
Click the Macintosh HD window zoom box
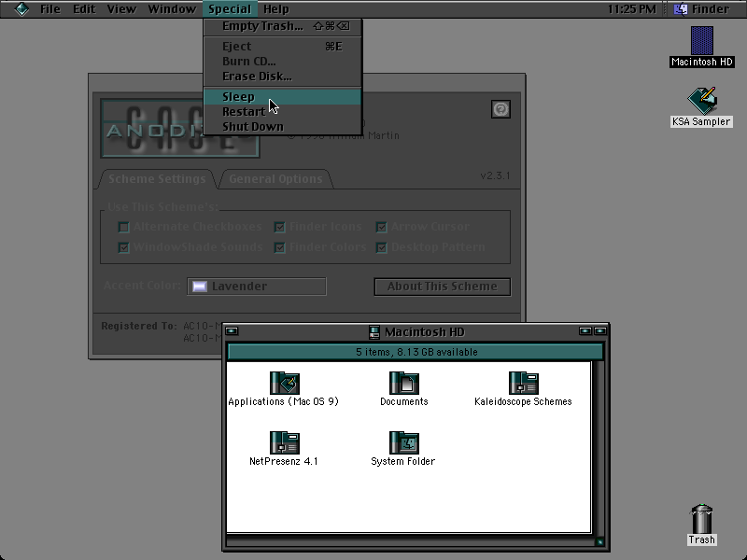coord(585,331)
